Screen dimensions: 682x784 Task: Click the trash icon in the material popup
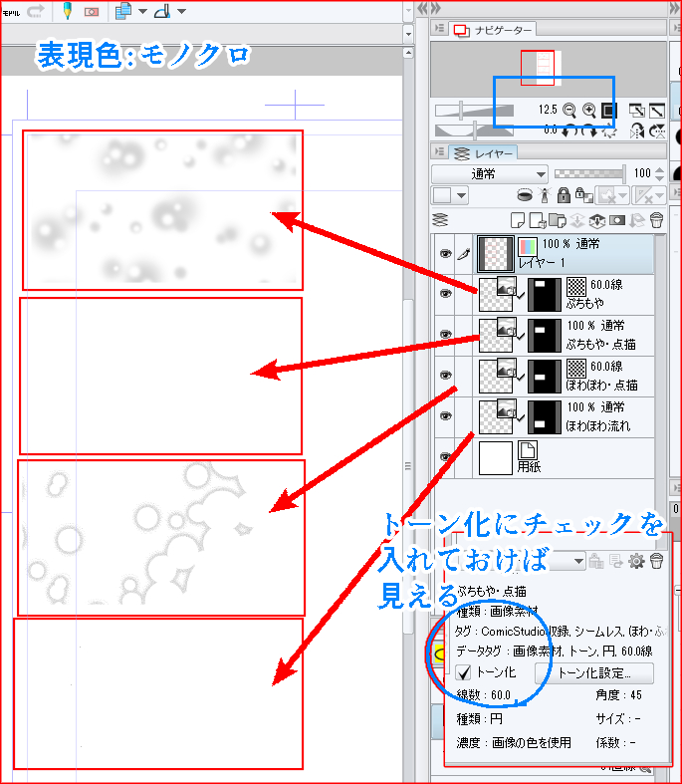(x=656, y=562)
